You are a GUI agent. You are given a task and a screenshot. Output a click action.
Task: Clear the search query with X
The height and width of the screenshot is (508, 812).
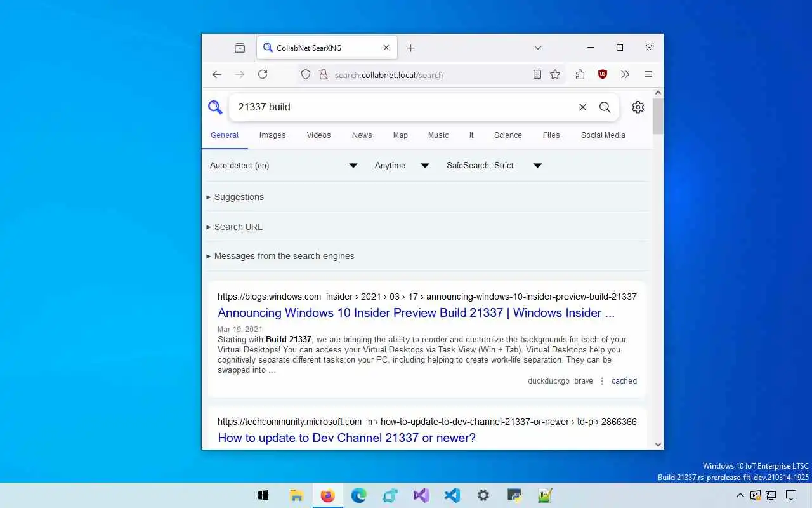pos(582,107)
